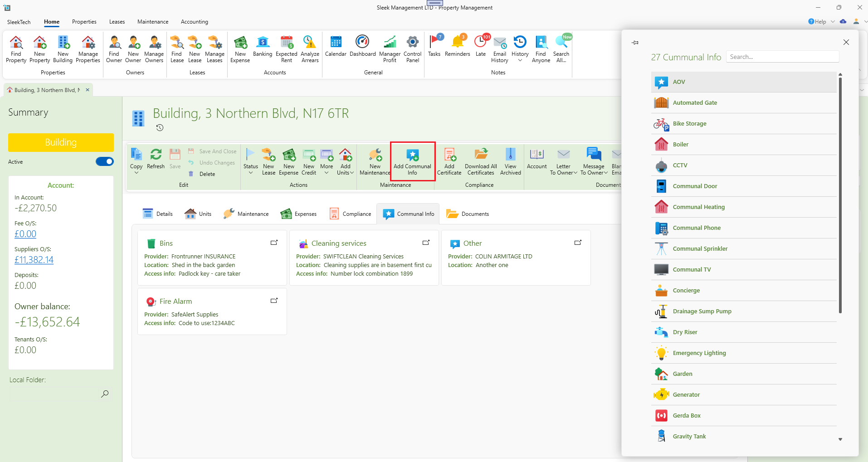This screenshot has width=868, height=462.
Task: Expand the History notes dropdown
Action: pyautogui.click(x=520, y=60)
